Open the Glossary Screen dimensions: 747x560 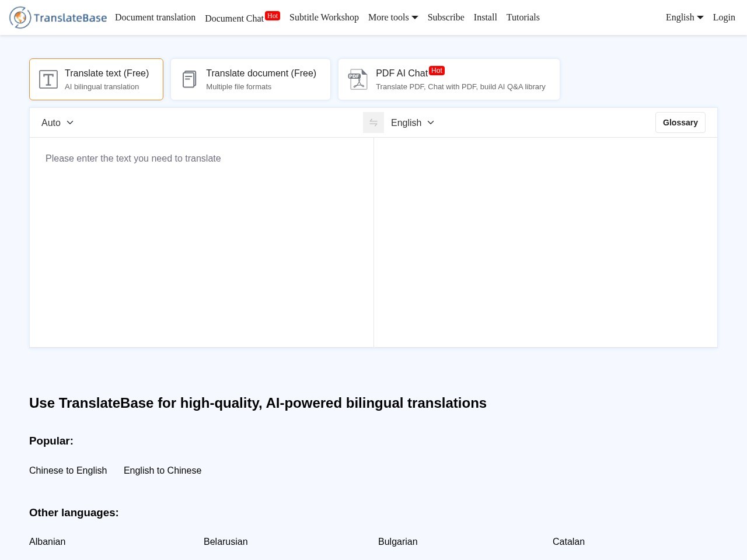680,123
